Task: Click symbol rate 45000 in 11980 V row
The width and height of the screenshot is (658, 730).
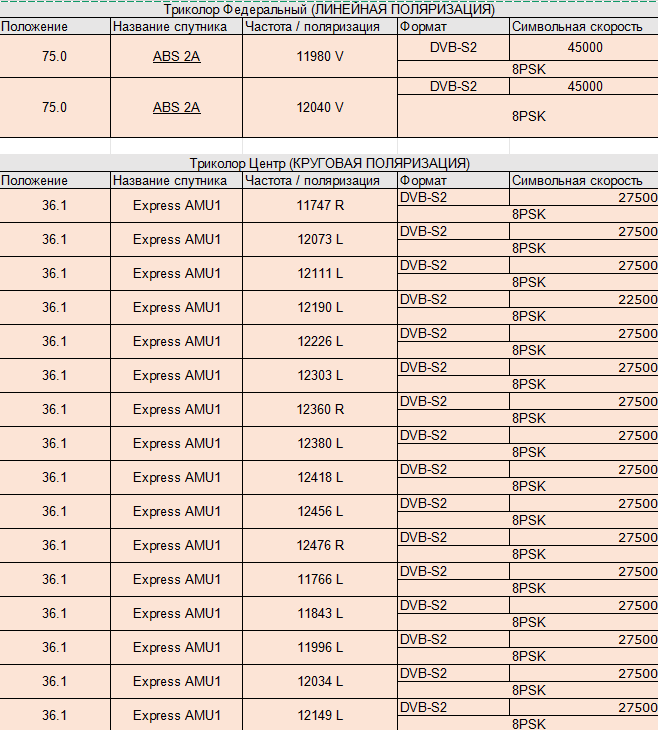Action: (584, 47)
